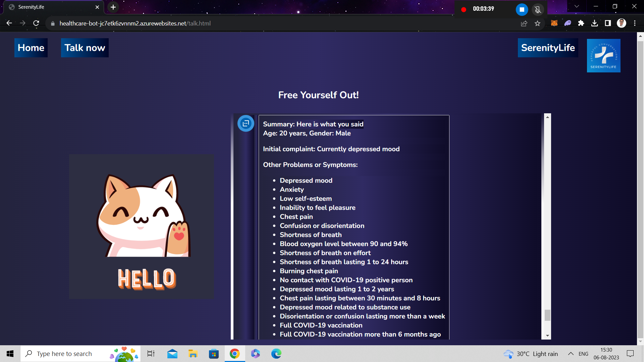
Task: Reload the current page
Action: [x=36, y=23]
